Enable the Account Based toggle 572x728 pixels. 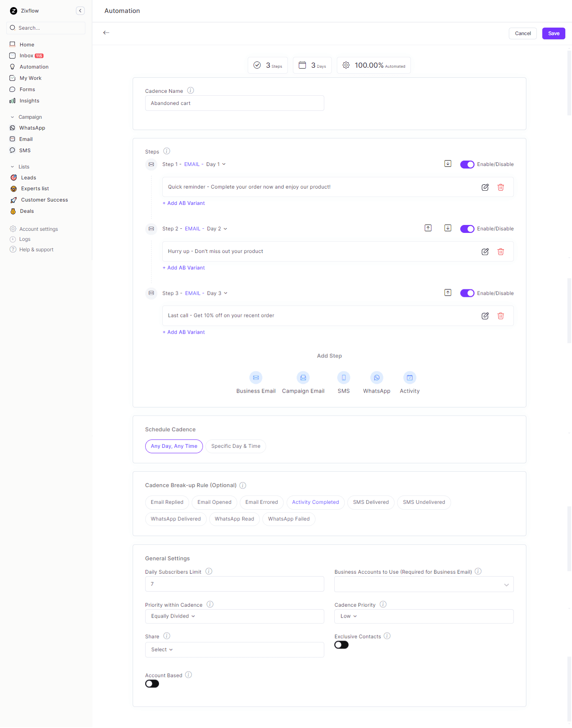click(152, 684)
